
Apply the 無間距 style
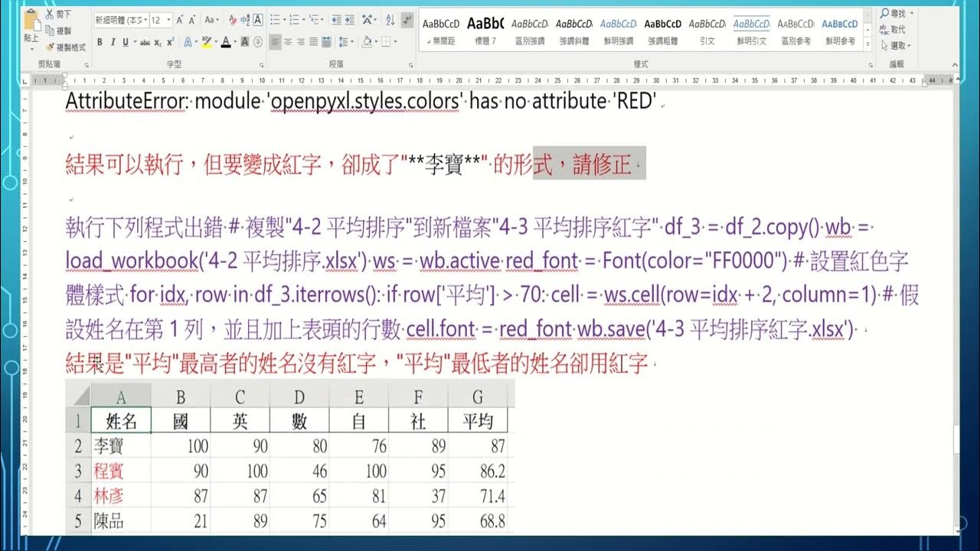coord(442,31)
